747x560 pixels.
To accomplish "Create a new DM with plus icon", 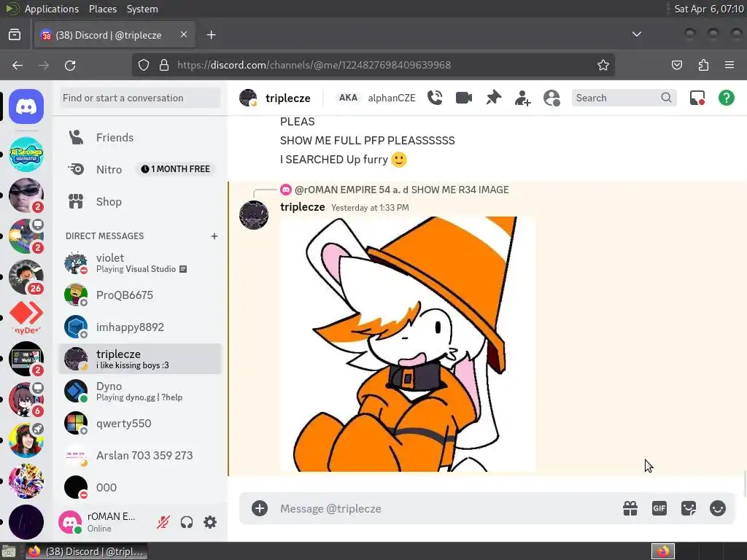I will [214, 236].
